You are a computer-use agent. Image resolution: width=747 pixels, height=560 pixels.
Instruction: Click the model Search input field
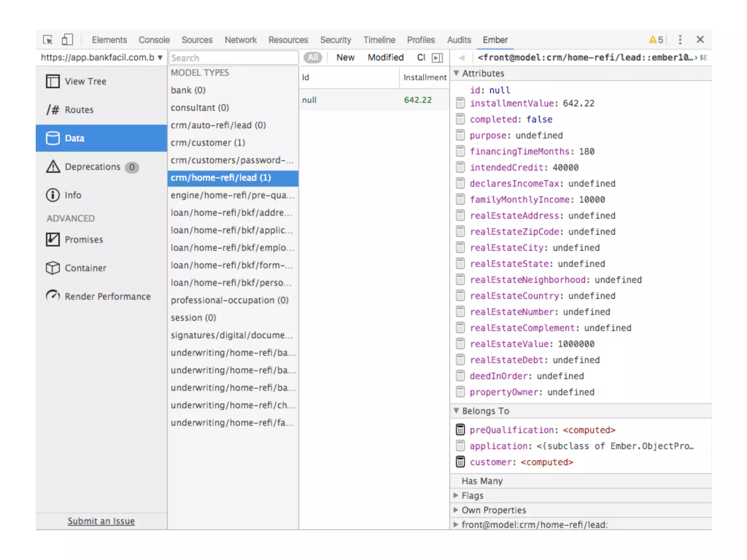233,58
